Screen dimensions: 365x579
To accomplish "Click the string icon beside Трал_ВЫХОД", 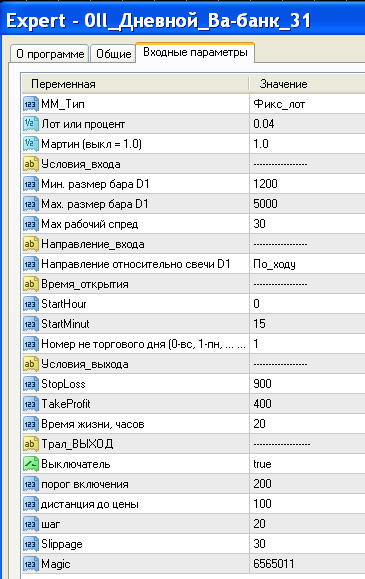I will point(31,444).
